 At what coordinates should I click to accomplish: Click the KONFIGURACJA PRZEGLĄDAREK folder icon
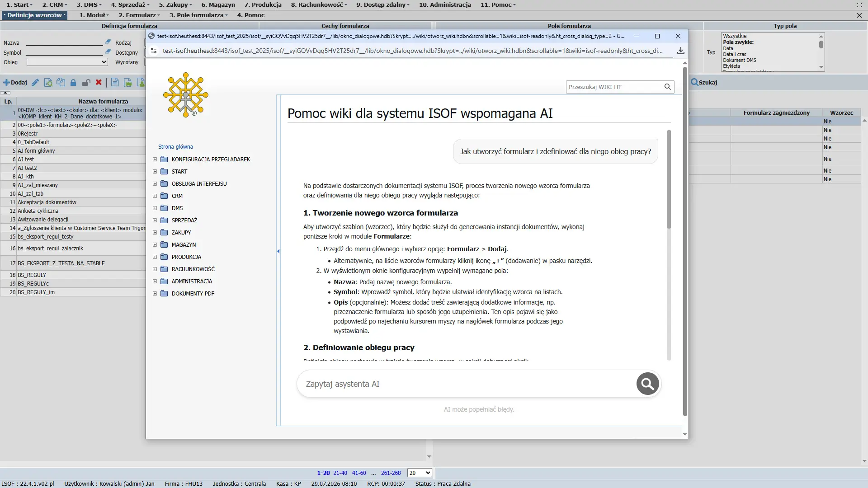pyautogui.click(x=164, y=159)
